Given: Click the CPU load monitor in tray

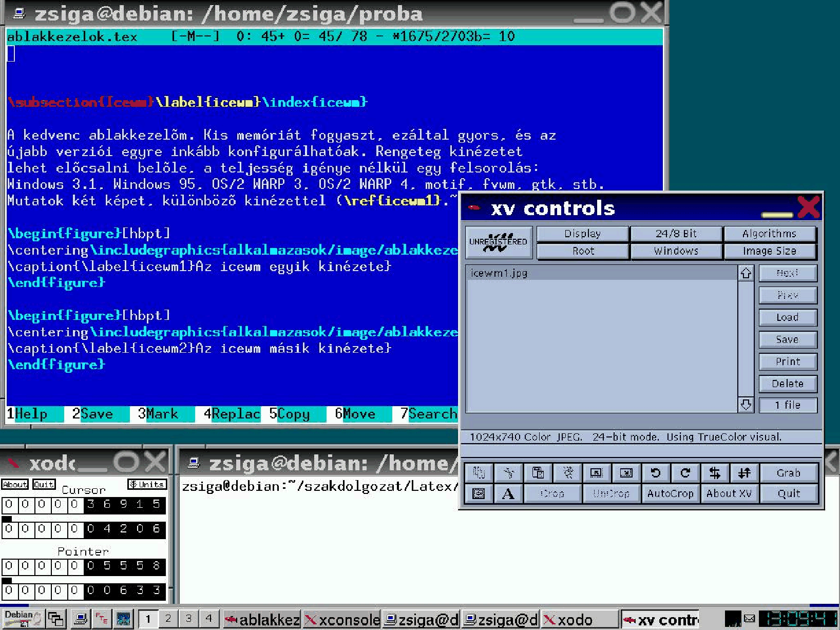Looking at the screenshot, I should tap(733, 619).
